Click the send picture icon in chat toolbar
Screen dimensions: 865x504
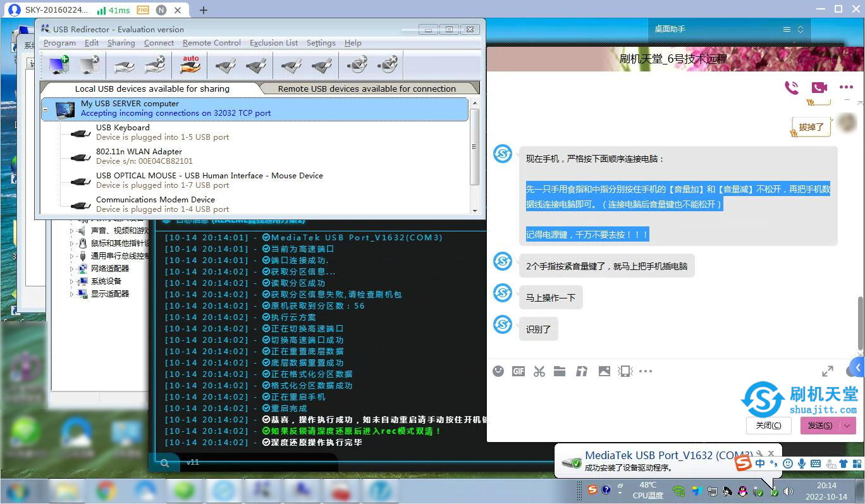pos(604,371)
